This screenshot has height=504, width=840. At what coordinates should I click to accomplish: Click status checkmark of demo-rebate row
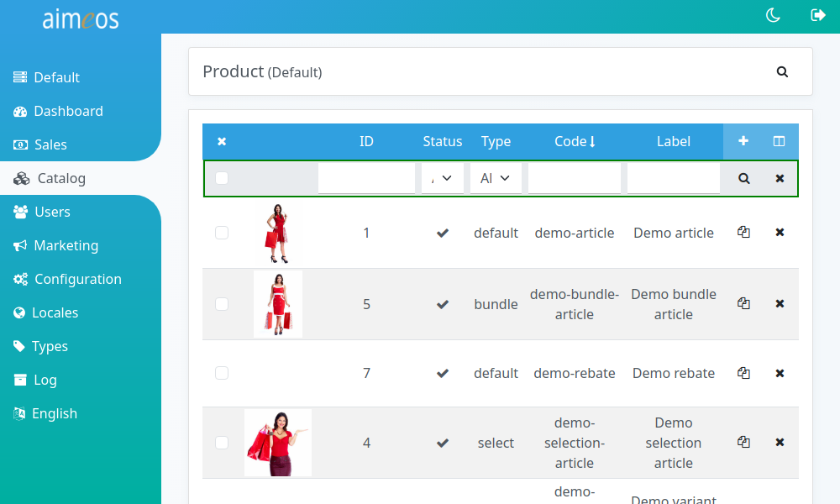coord(443,373)
